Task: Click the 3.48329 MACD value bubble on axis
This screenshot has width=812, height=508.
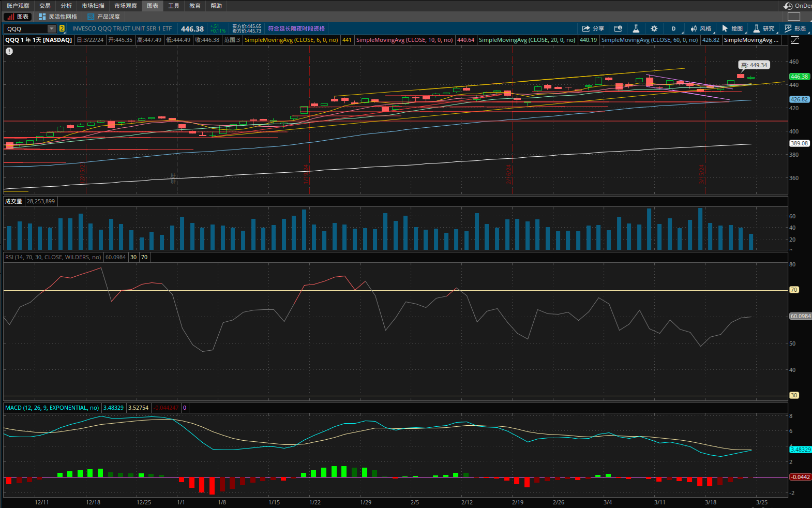Action: click(x=801, y=450)
